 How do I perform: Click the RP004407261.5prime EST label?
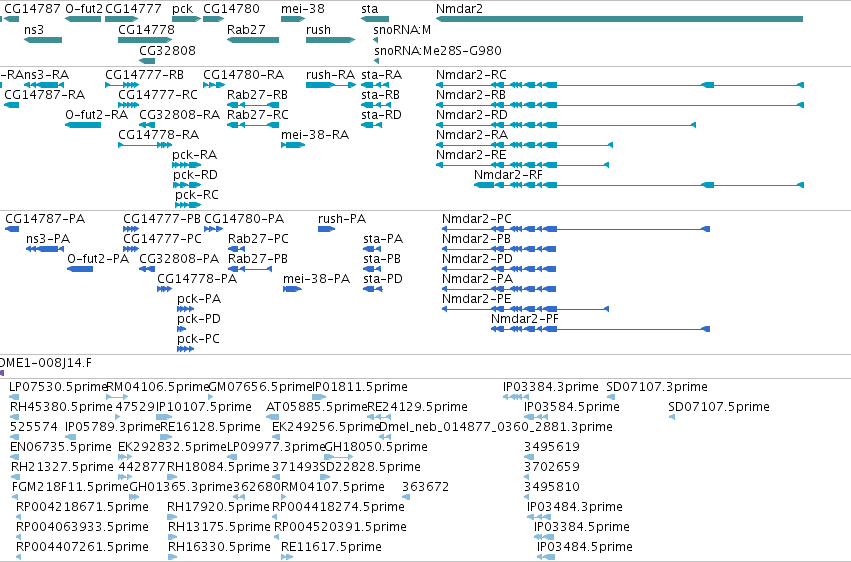point(82,547)
